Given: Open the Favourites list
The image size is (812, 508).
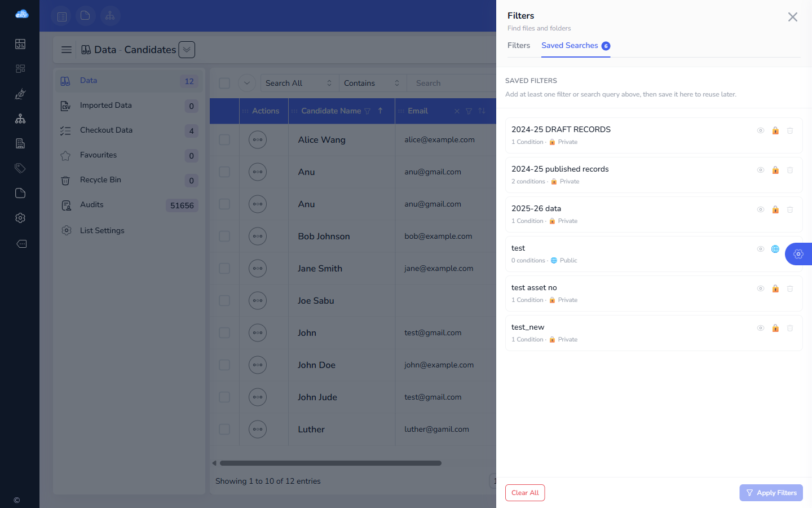Looking at the screenshot, I should (x=129, y=155).
